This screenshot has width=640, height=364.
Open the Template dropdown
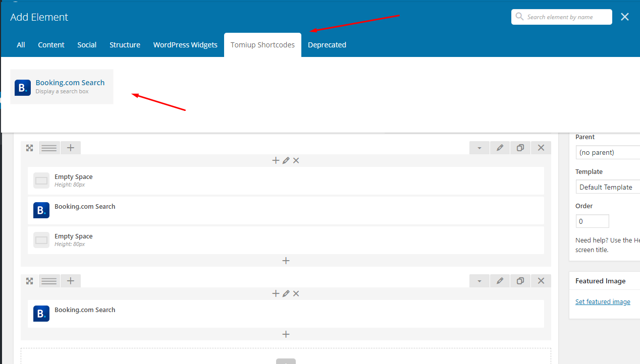608,187
